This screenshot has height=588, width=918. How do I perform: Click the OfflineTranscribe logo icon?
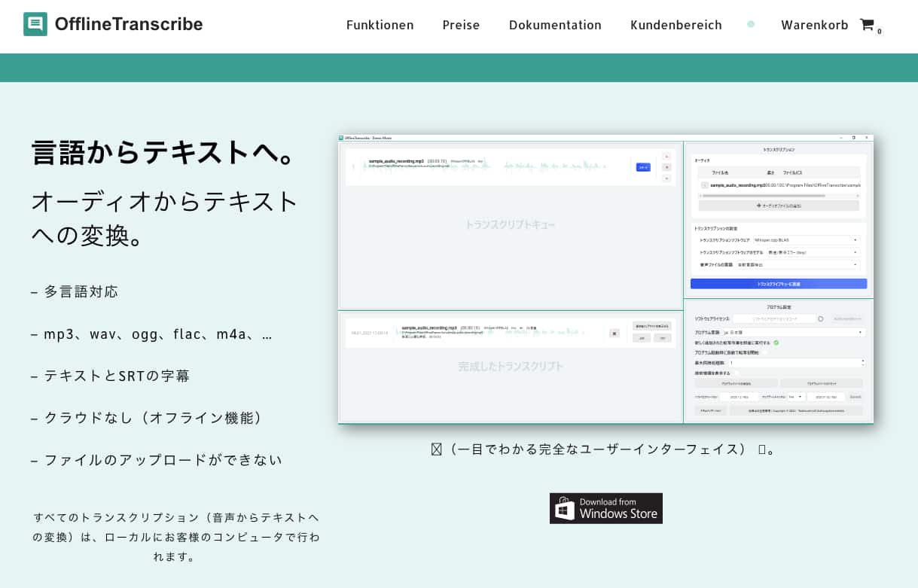35,24
